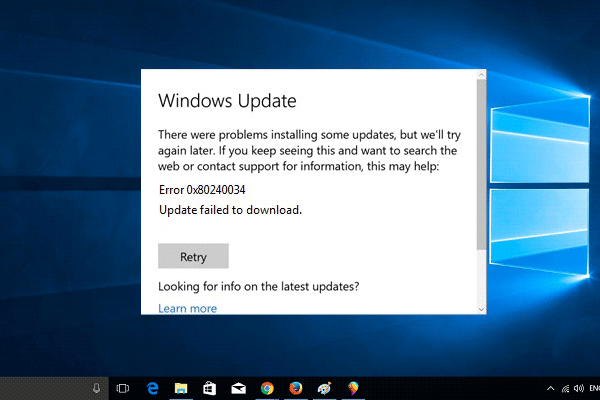
Task: Open Task View from the taskbar
Action: [123, 387]
